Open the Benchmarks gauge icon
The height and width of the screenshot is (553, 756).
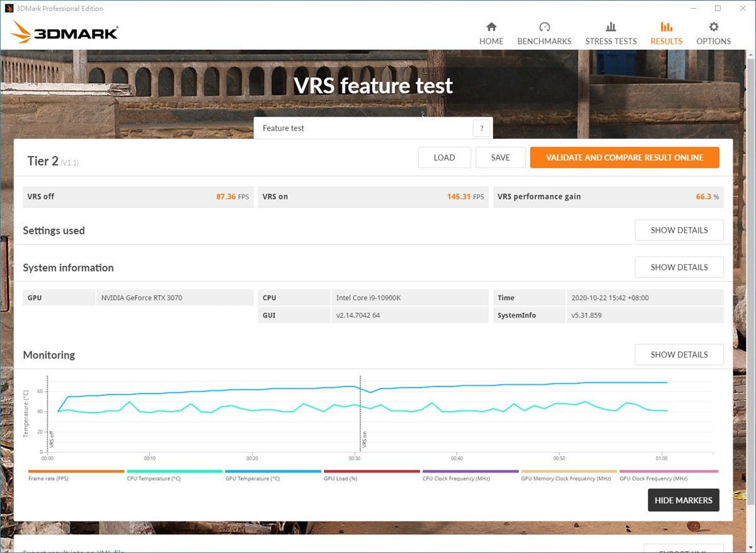544,26
